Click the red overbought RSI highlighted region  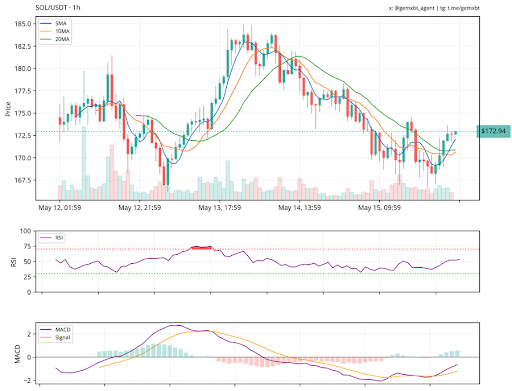[201, 248]
